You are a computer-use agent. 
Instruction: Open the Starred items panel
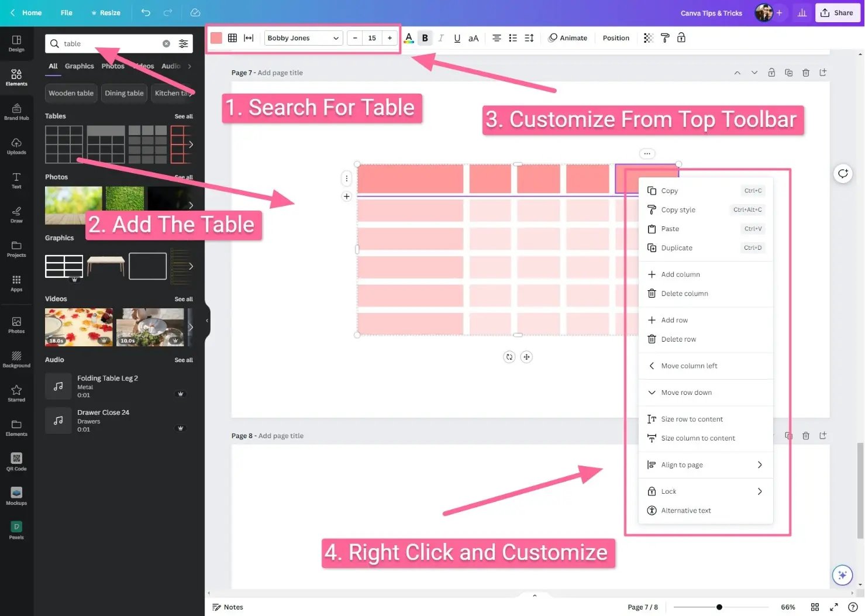click(x=16, y=393)
